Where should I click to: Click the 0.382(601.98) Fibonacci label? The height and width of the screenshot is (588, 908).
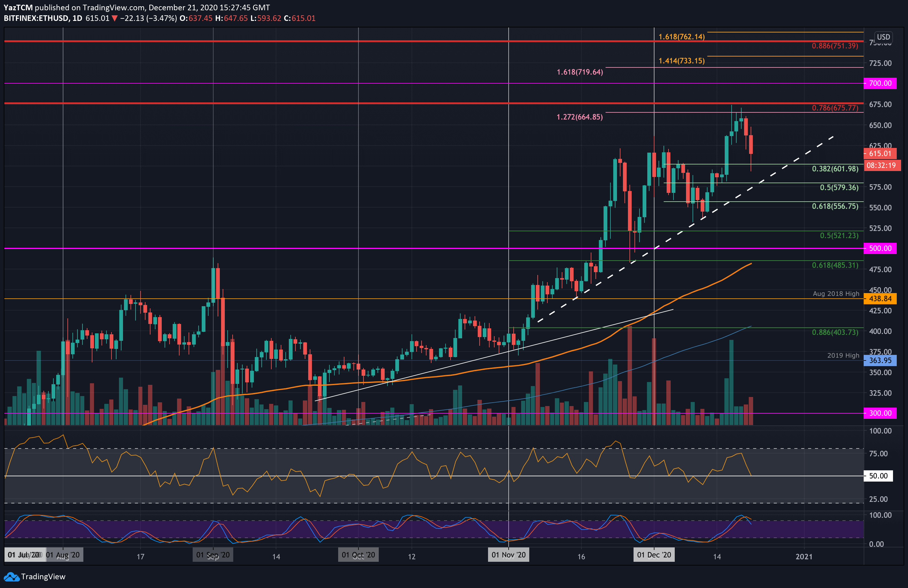coord(835,169)
